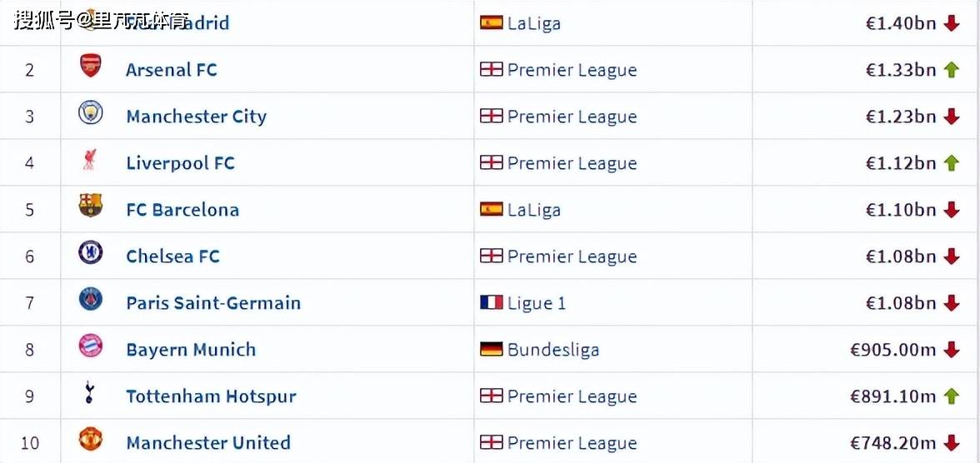Click green up arrow next to €1.33bn

[x=952, y=70]
